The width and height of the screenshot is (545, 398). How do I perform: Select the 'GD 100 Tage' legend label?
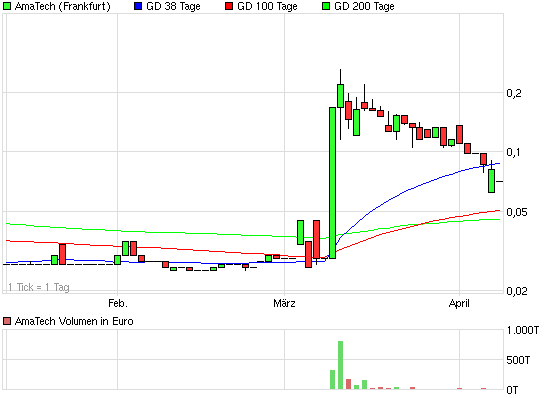(267, 6)
